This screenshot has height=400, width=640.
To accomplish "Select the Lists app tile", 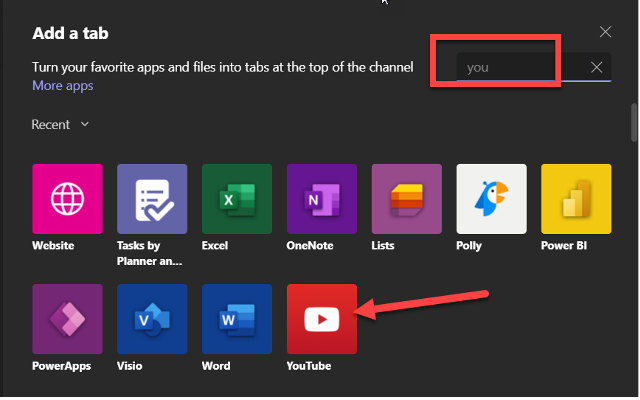I will pyautogui.click(x=407, y=199).
